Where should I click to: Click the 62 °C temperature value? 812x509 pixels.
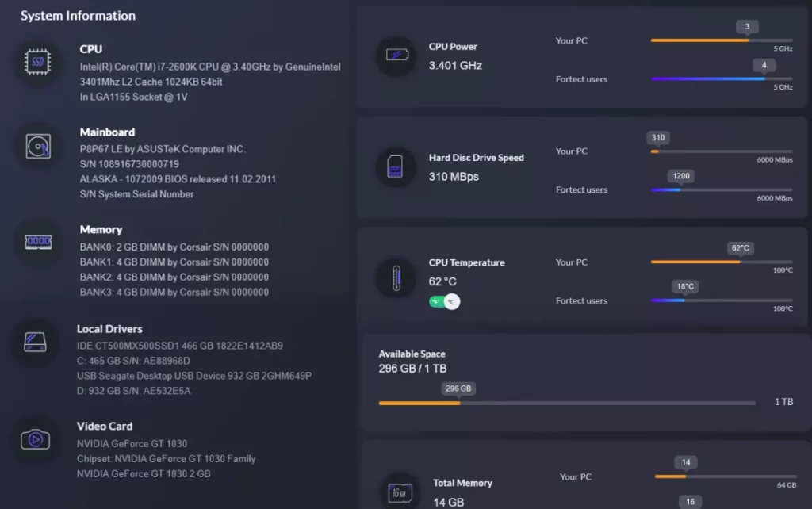(442, 281)
